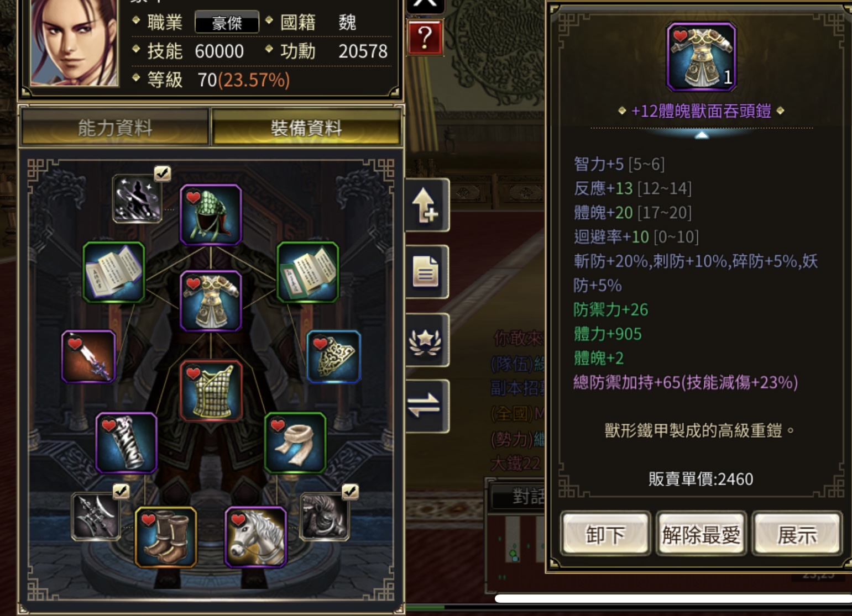Click the laurel star ranking icon

pos(426,340)
